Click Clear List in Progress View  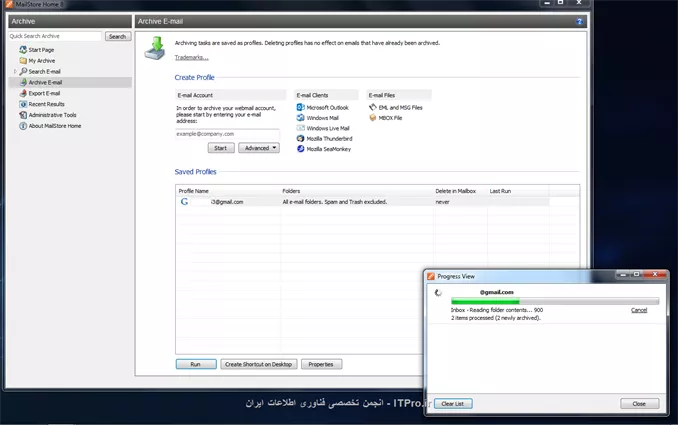pos(453,403)
